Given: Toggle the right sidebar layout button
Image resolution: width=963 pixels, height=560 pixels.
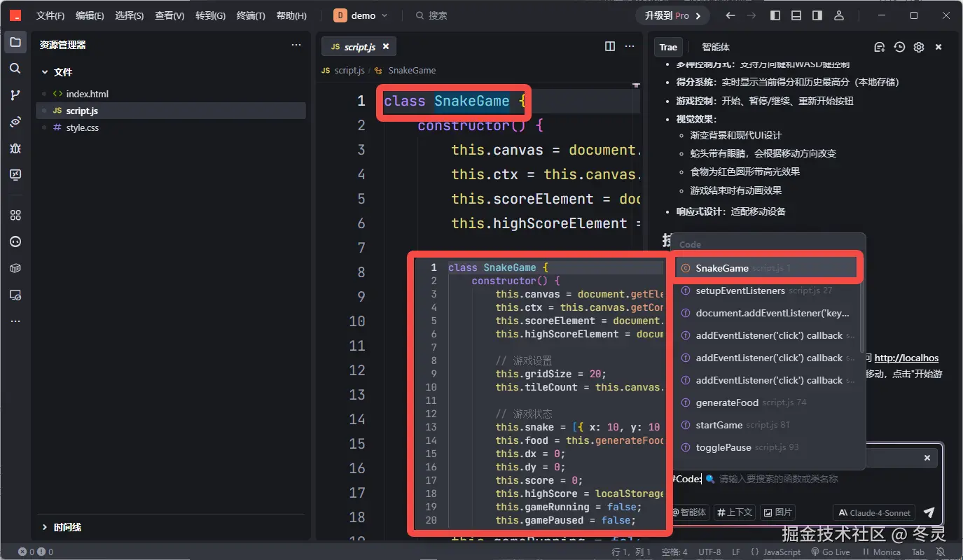Looking at the screenshot, I should (x=817, y=15).
